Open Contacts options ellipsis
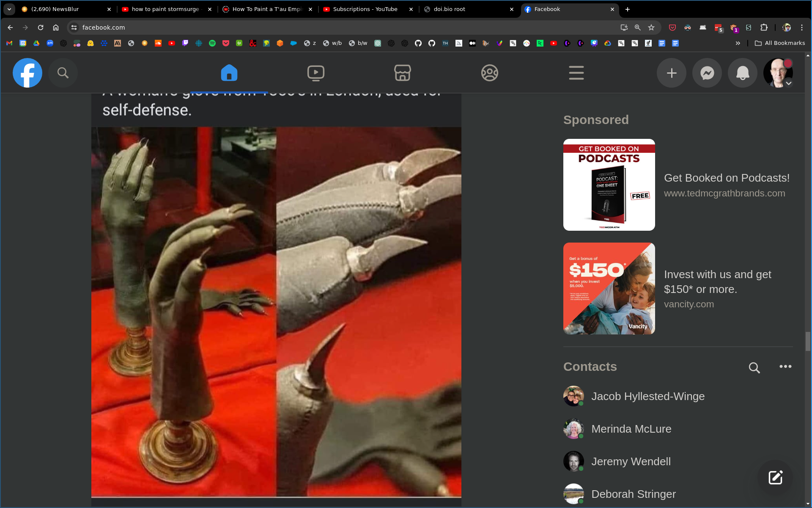The width and height of the screenshot is (812, 508). click(785, 367)
